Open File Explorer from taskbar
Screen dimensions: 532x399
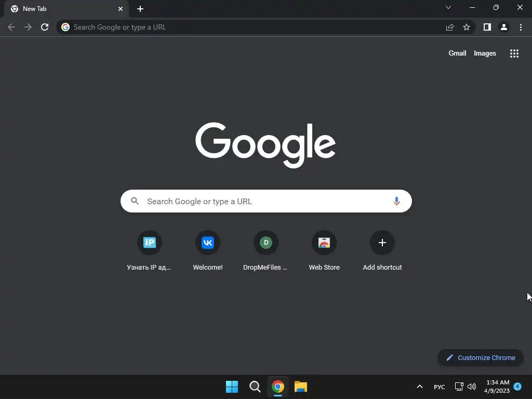301,387
